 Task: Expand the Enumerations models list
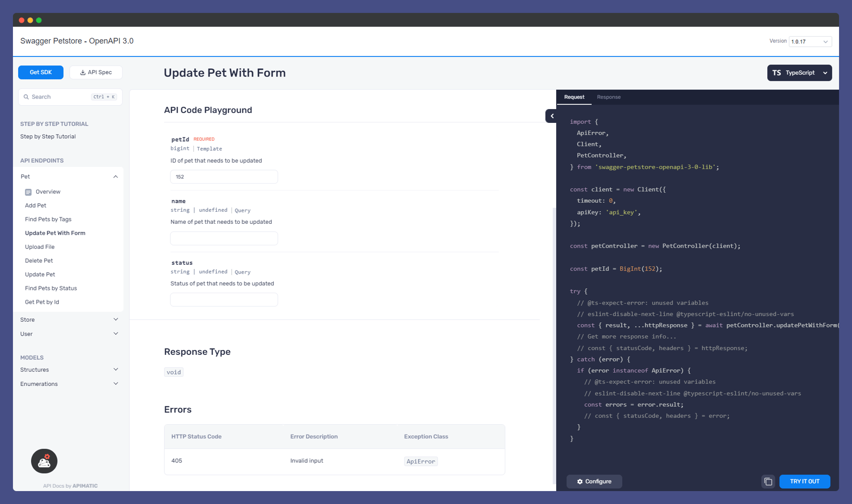115,383
